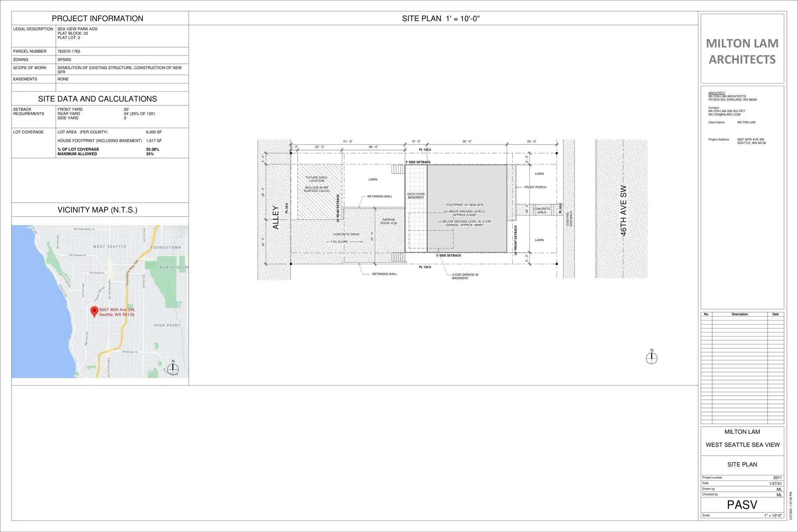Click HIGH POINT label on the map
The image size is (798, 532).
pyautogui.click(x=167, y=325)
